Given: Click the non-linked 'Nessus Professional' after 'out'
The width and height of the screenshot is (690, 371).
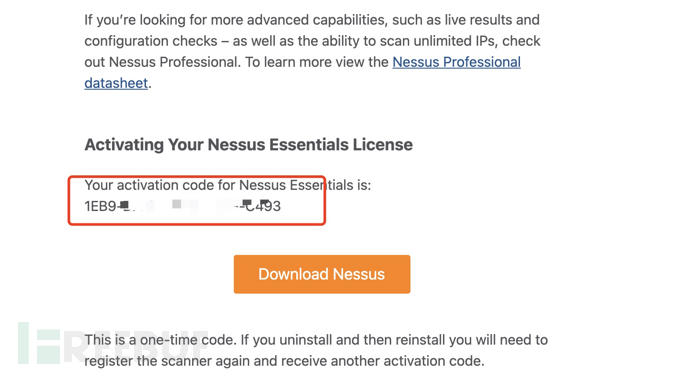Looking at the screenshot, I should click(173, 62).
